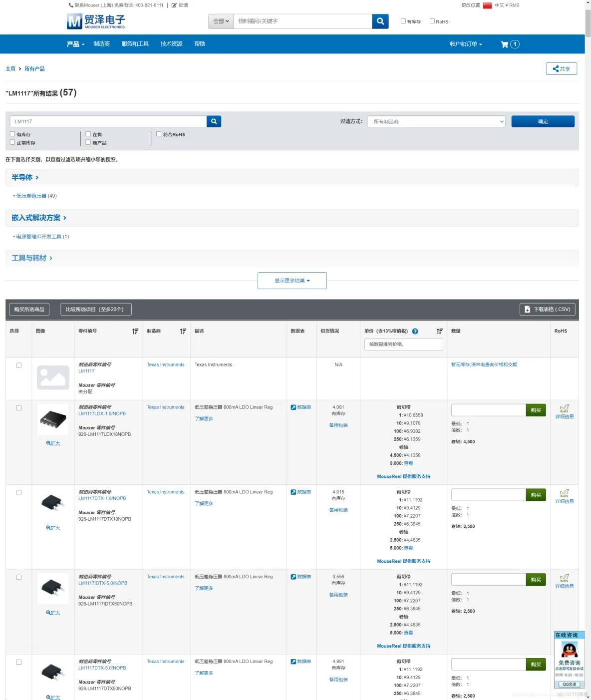Click the 按数量排列价格 input field
591x700 pixels.
click(403, 344)
